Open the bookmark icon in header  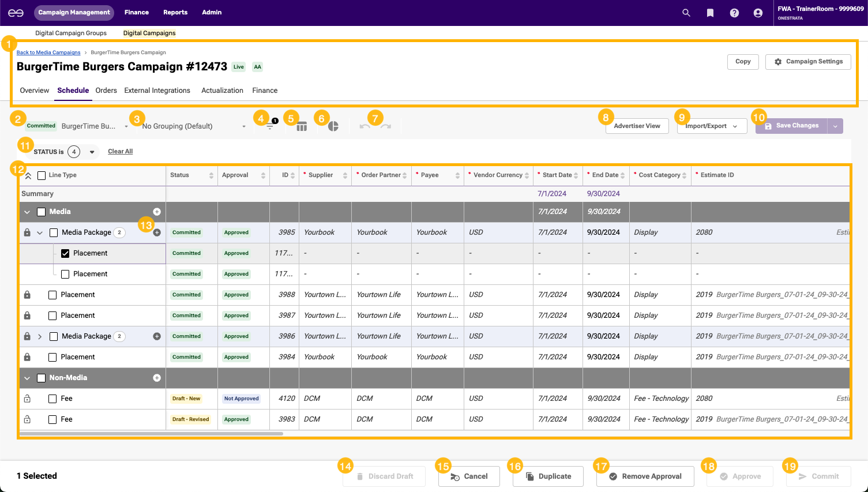click(710, 13)
